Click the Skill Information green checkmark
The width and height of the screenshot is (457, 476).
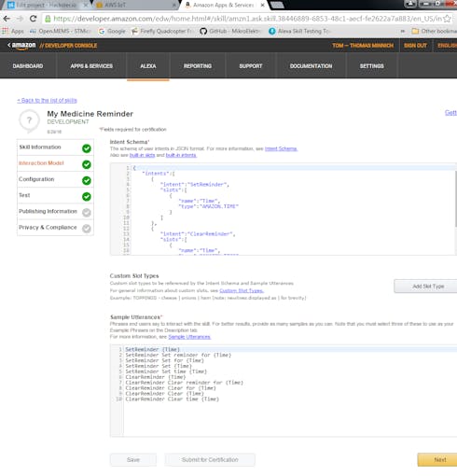87,148
